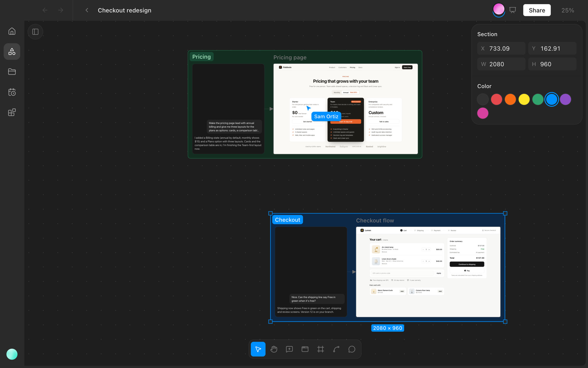Choose the blue color swatch
Screen dimensions: 588x368
552,100
